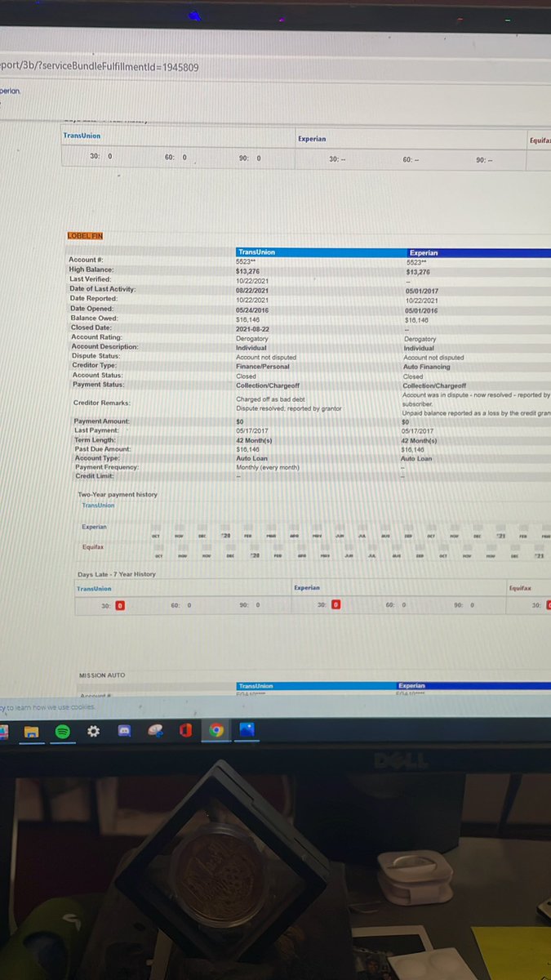Viewport: 551px width, 980px height.
Task: Click the 'Two-Year payment history' heading
Action: coord(118,495)
